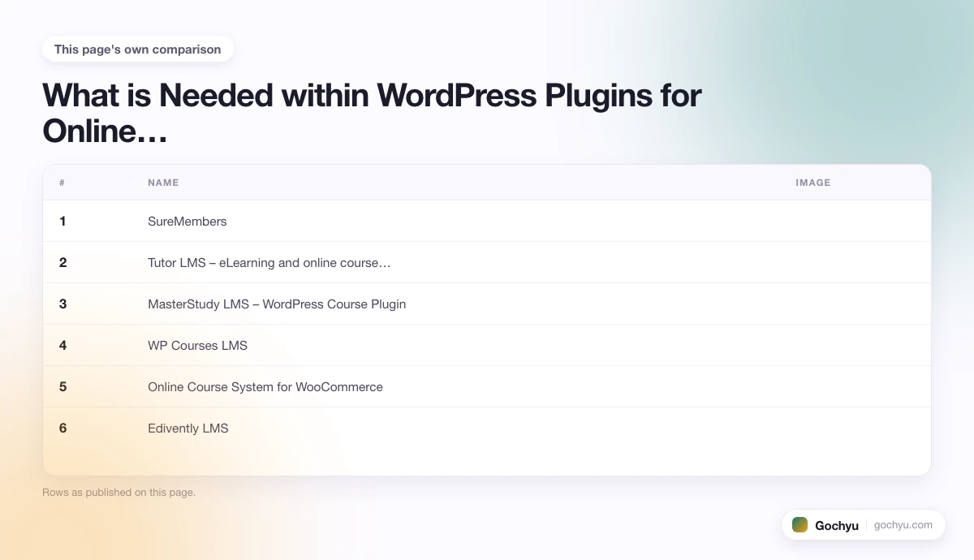974x560 pixels.
Task: Click the 'Rows as published' footnote
Action: pyautogui.click(x=119, y=492)
